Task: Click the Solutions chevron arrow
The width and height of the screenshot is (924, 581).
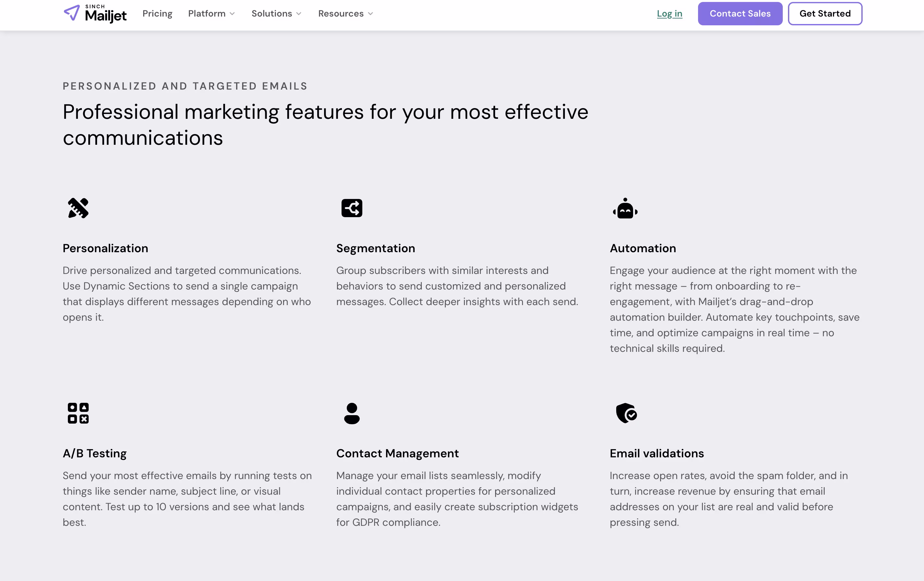Action: pos(299,14)
